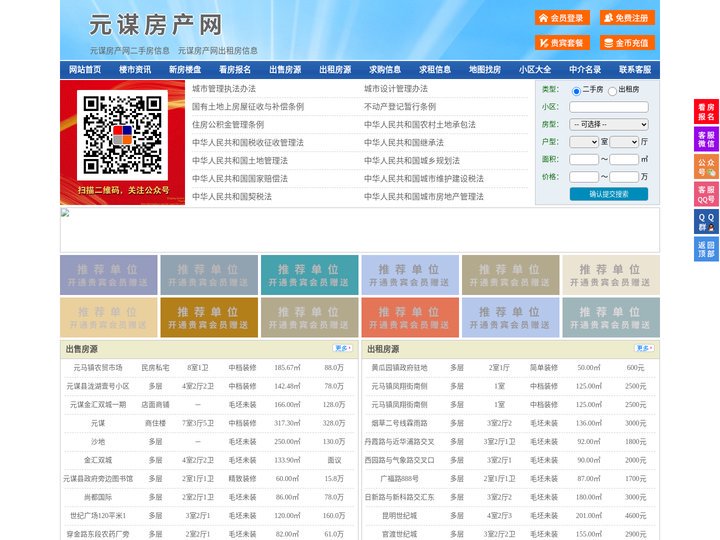Open 楼市资讯 navigation item
The image size is (720, 540).
[x=135, y=70]
